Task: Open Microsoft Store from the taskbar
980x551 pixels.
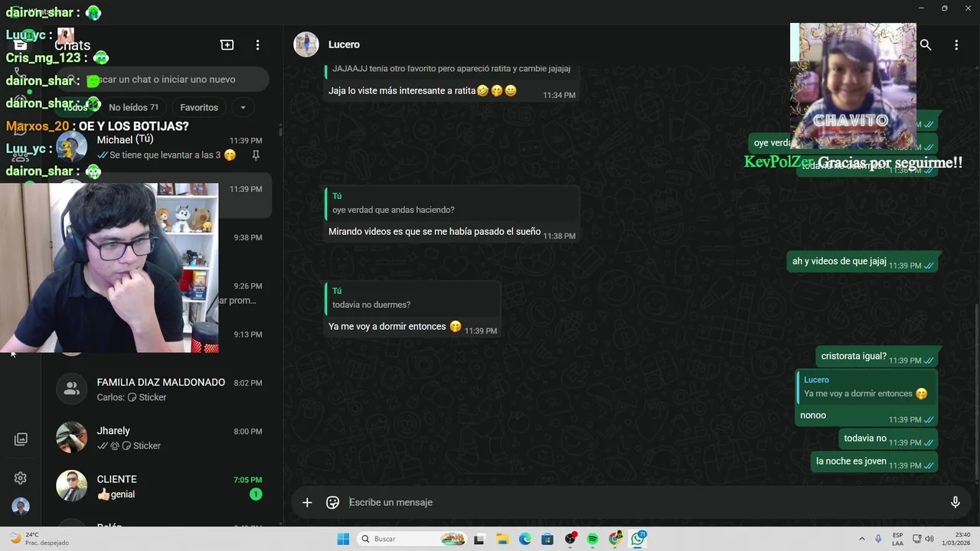Action: click(x=547, y=539)
